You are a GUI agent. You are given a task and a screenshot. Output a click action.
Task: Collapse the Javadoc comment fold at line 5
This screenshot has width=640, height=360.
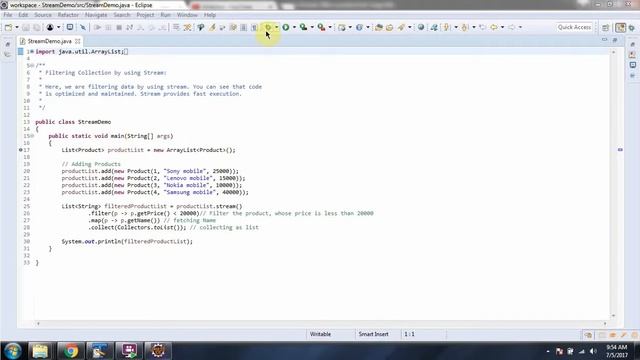(32, 66)
